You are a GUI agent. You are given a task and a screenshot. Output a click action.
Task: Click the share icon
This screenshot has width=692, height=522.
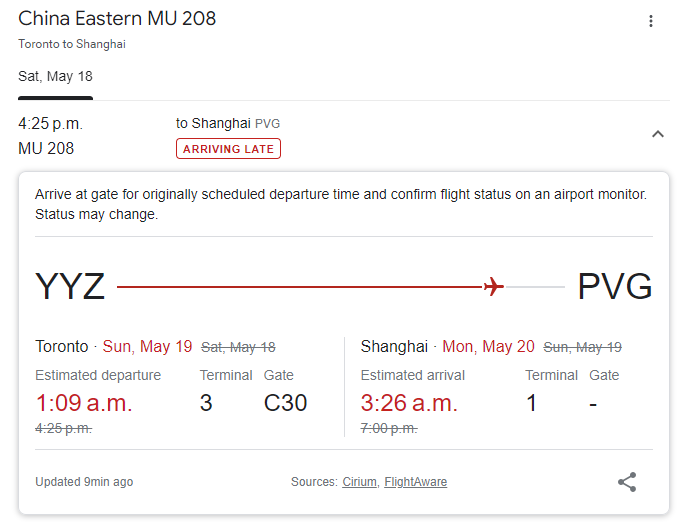tap(627, 482)
